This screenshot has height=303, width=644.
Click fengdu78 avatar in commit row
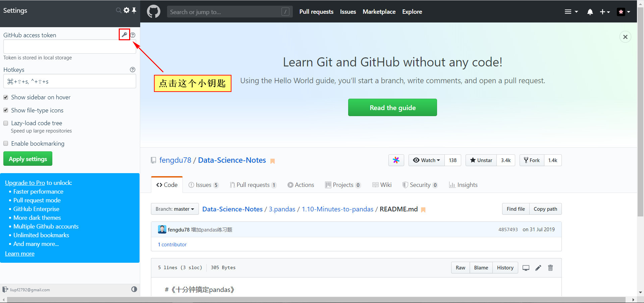pyautogui.click(x=162, y=230)
